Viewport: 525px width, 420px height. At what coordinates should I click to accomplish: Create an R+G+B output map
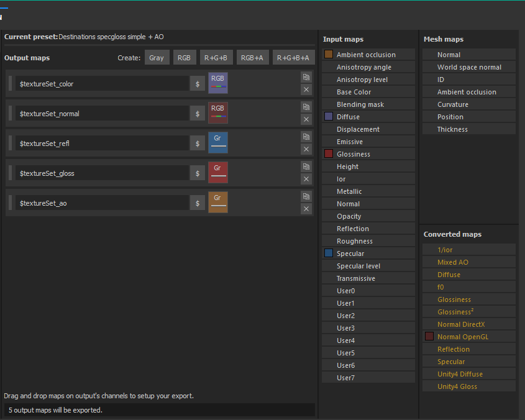[216, 57]
